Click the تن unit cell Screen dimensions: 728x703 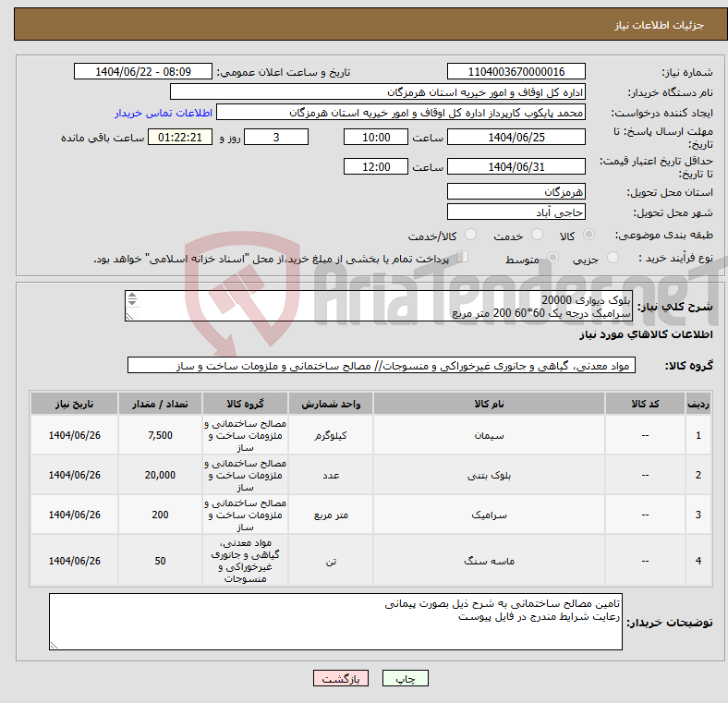(x=331, y=561)
